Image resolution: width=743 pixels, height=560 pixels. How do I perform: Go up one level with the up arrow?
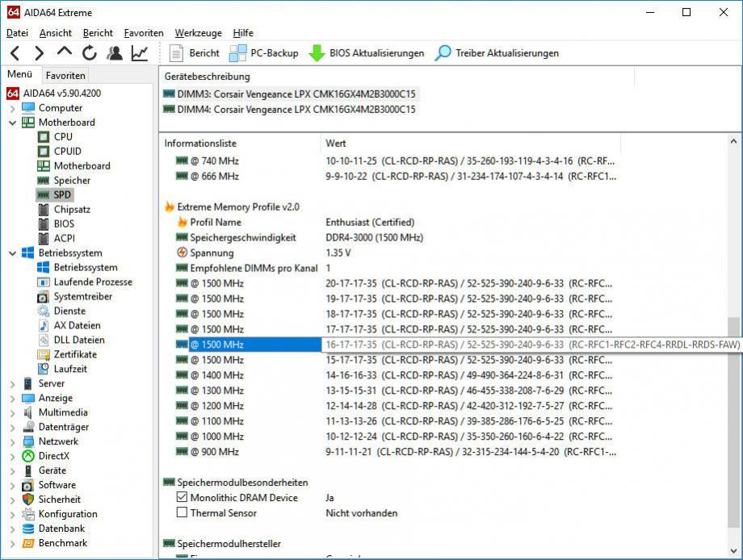(65, 52)
